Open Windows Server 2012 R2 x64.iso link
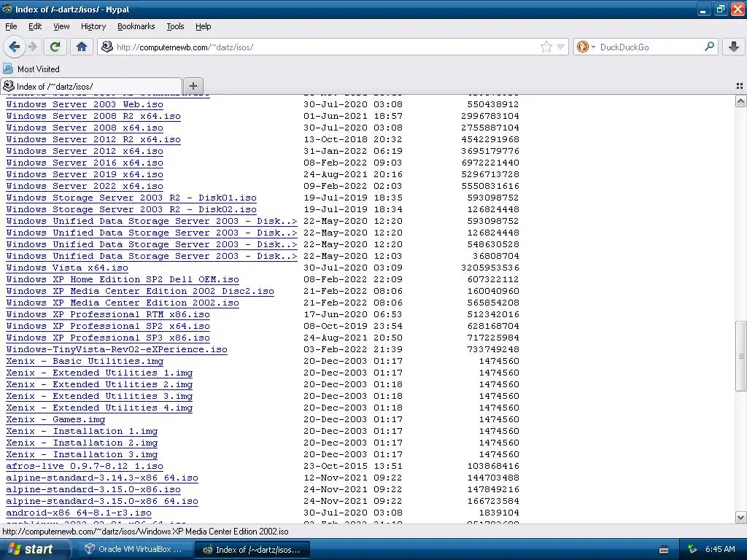The image size is (747, 560). (93, 139)
